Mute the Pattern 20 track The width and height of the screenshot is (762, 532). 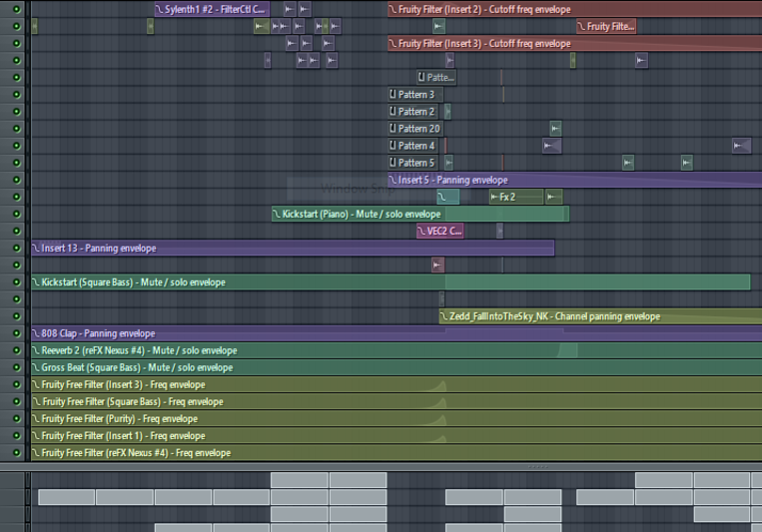click(x=17, y=129)
